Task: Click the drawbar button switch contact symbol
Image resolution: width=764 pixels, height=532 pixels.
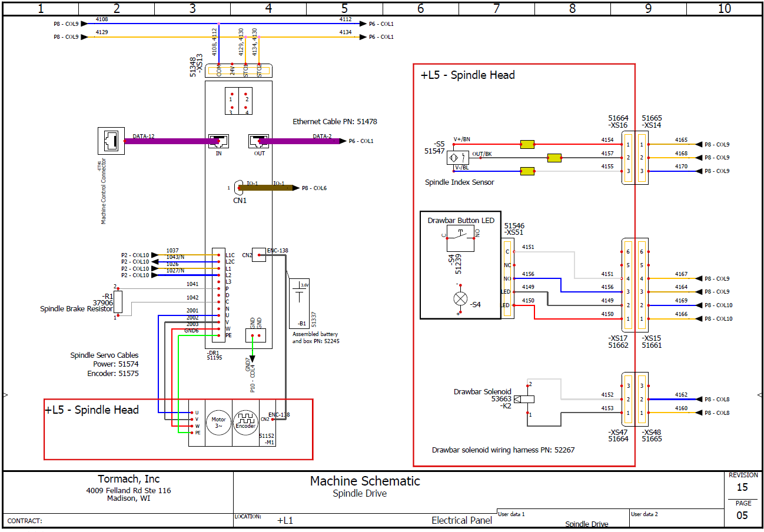Action: [x=461, y=237]
